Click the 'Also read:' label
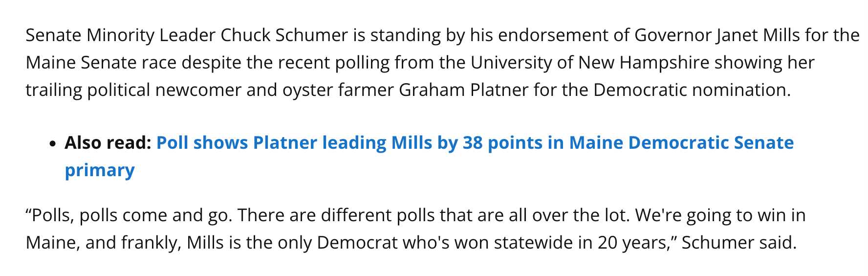The image size is (868, 276). coord(108,143)
